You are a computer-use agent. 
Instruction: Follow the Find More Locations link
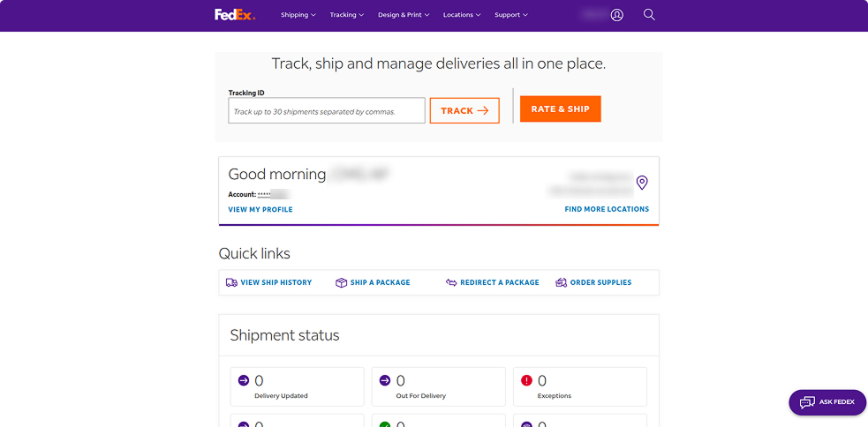(607, 209)
